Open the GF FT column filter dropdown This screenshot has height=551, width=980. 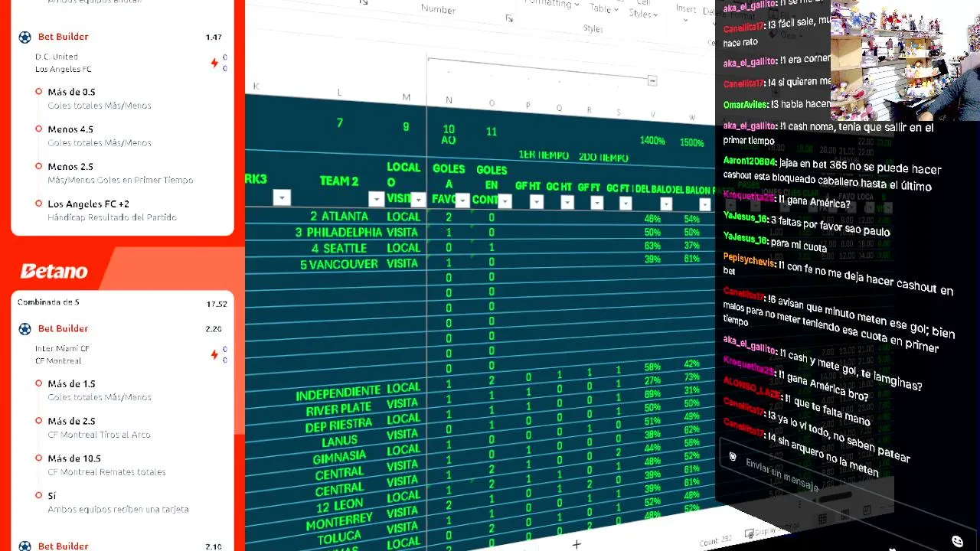(x=596, y=203)
